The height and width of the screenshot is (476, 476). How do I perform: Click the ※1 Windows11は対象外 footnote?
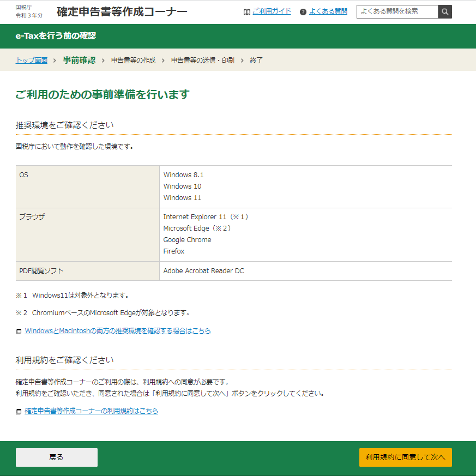(x=73, y=296)
